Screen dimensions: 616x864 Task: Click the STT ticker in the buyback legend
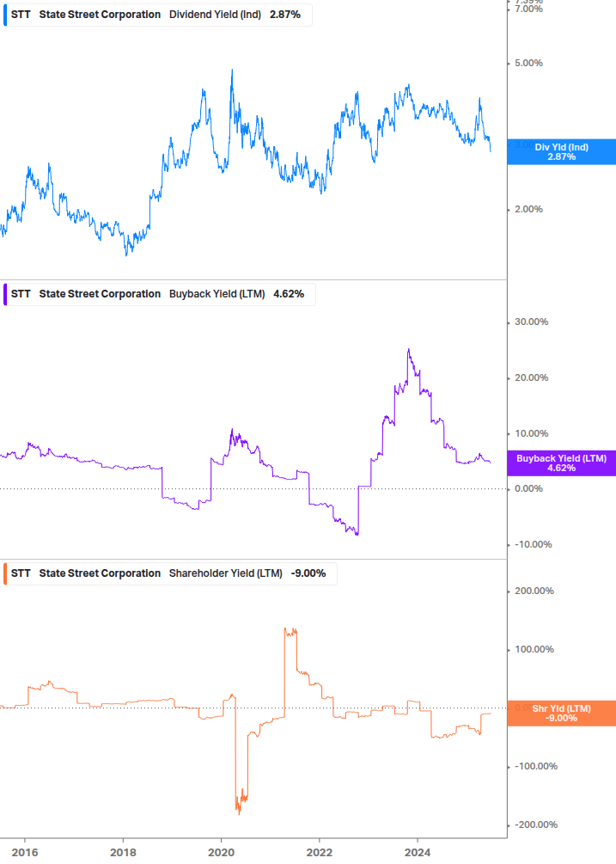[x=21, y=294]
